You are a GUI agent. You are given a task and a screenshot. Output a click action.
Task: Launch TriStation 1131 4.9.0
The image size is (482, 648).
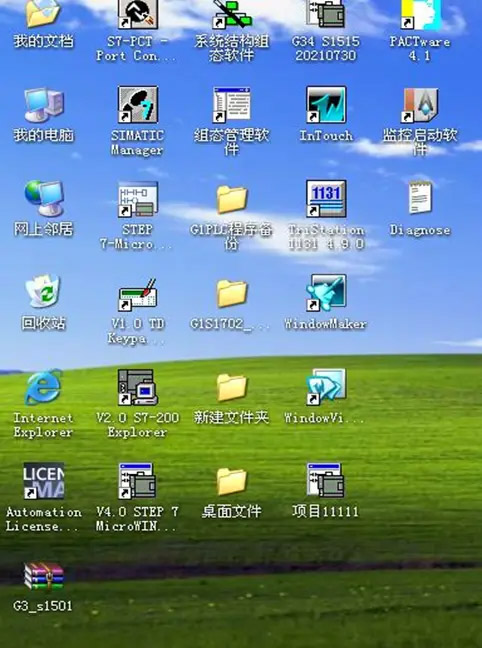point(326,198)
